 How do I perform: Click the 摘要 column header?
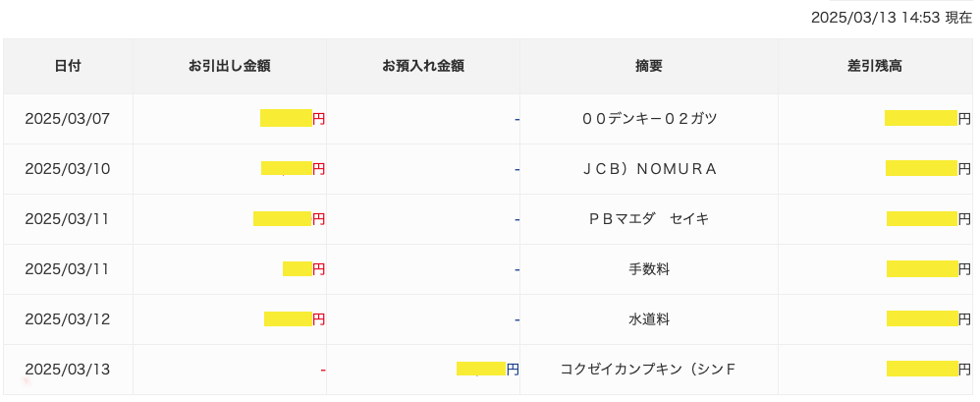(649, 66)
